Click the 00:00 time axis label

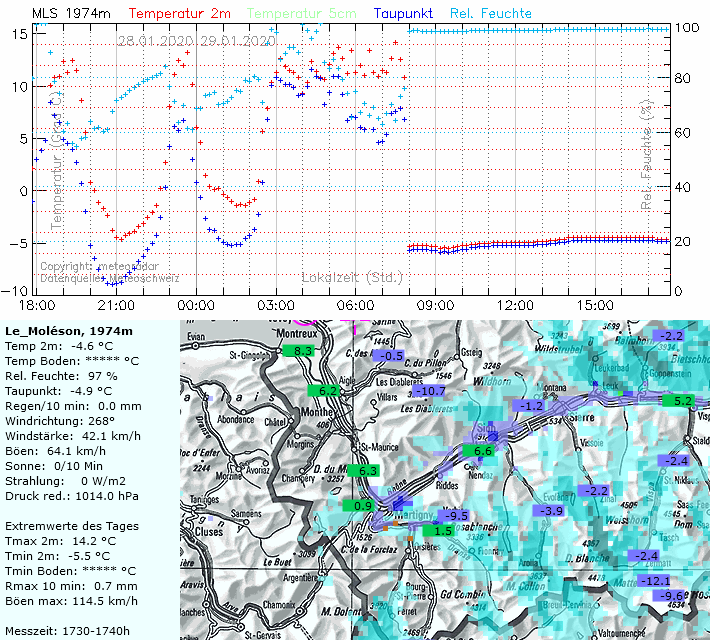[x=196, y=305]
